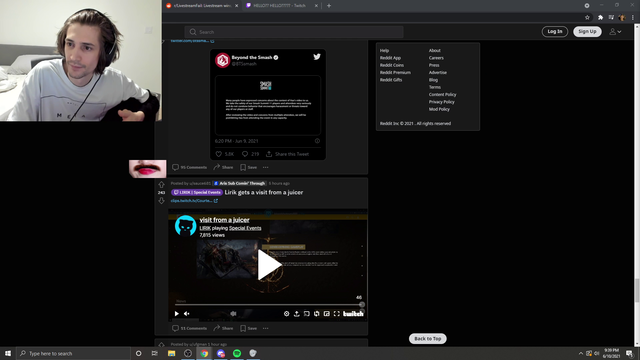Click the tweet reply count icon

(245, 154)
